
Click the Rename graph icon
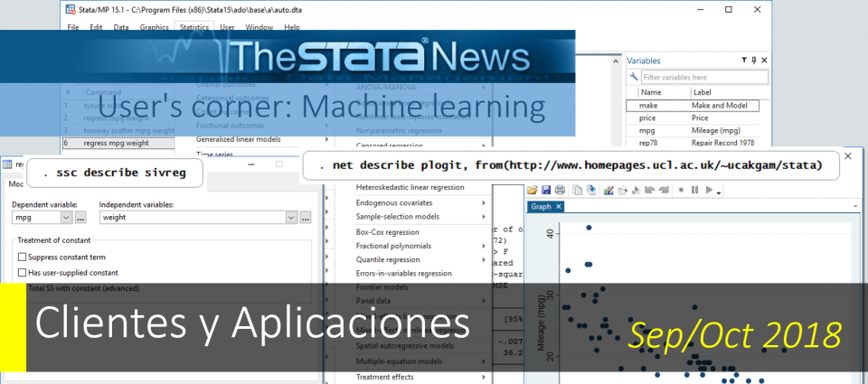point(590,190)
